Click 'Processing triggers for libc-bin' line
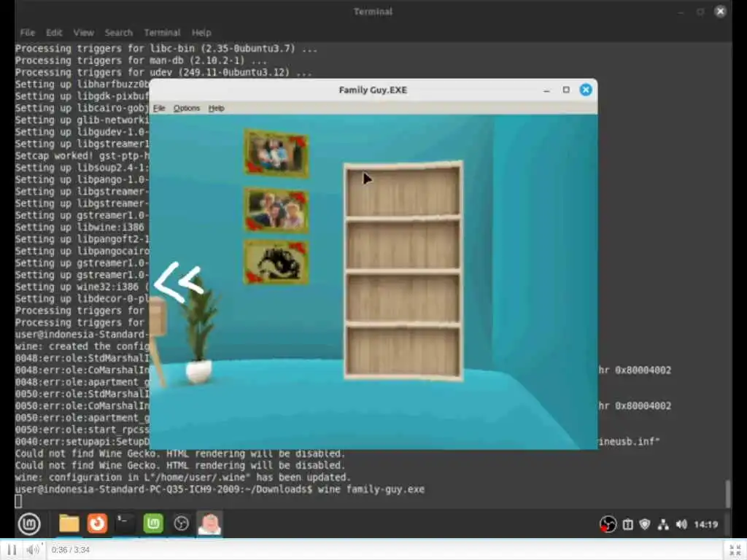 pos(166,49)
